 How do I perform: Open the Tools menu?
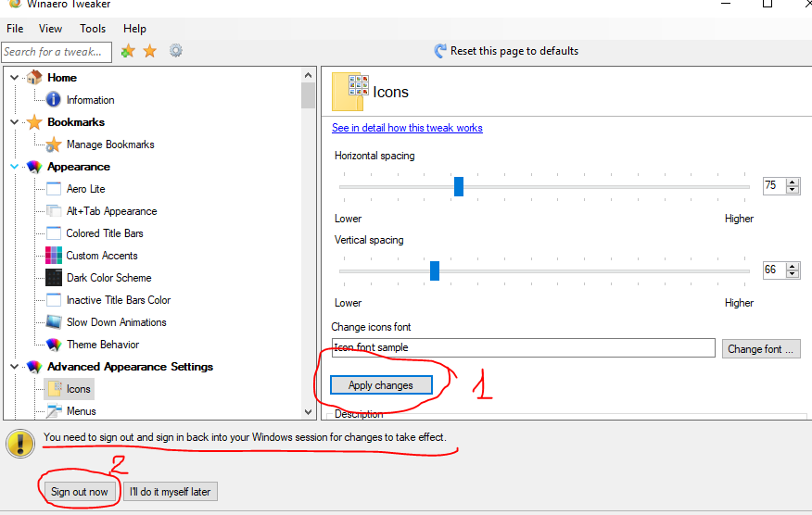[x=93, y=29]
